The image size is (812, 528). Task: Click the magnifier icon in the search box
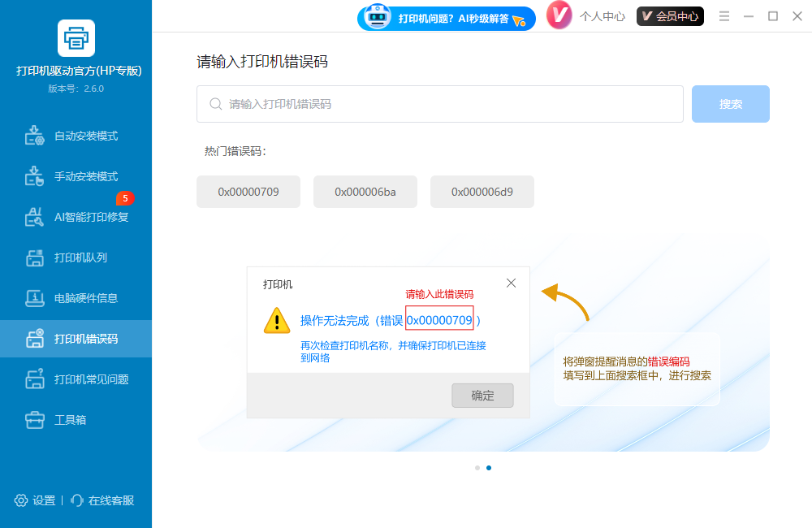coord(214,104)
